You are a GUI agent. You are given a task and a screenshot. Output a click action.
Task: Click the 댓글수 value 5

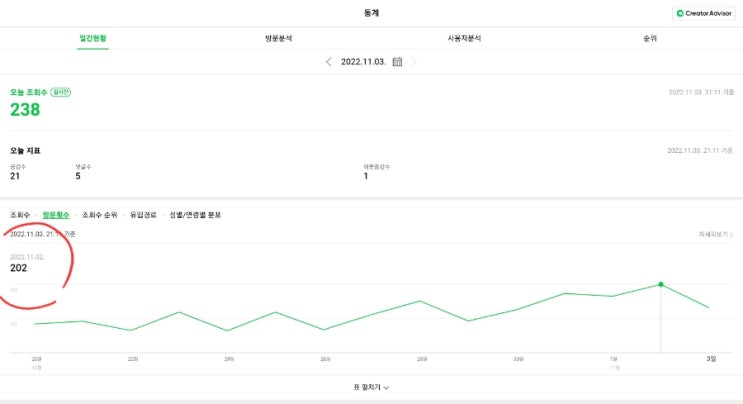point(78,176)
